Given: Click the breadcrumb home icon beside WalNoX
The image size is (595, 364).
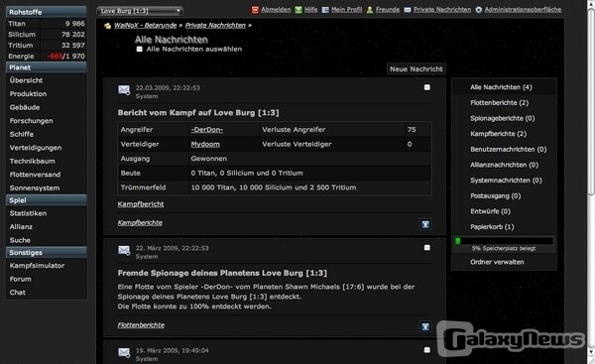Looking at the screenshot, I should tap(108, 26).
